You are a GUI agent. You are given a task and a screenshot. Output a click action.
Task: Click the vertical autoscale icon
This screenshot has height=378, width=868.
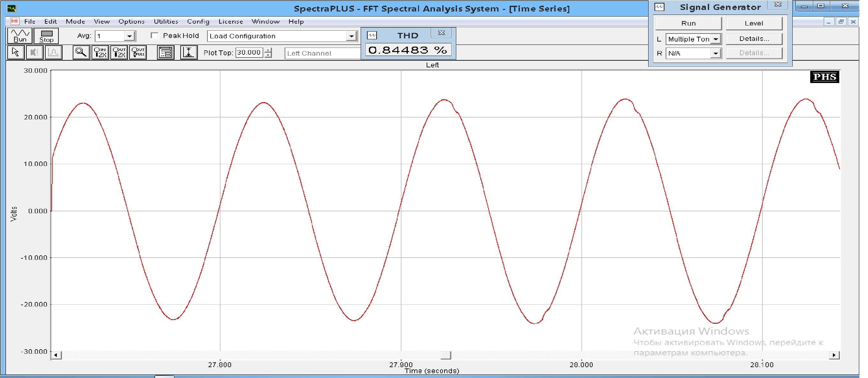pyautogui.click(x=188, y=53)
